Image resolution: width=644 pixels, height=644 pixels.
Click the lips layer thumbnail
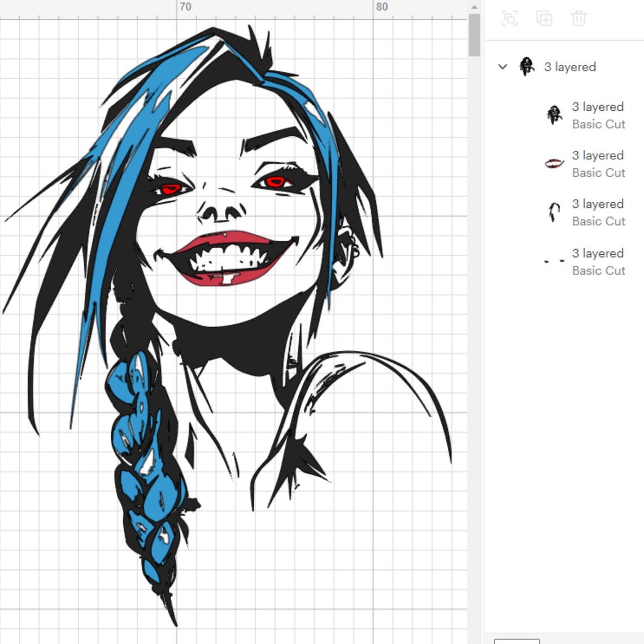(552, 163)
